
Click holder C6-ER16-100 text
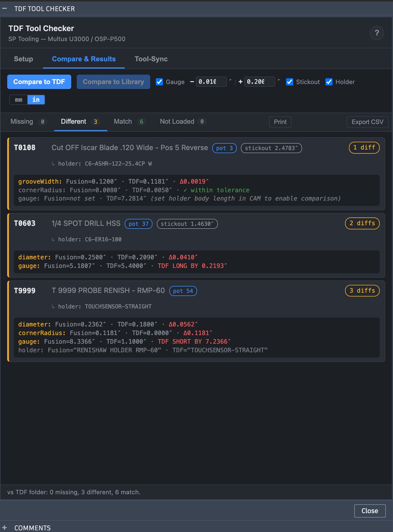90,240
